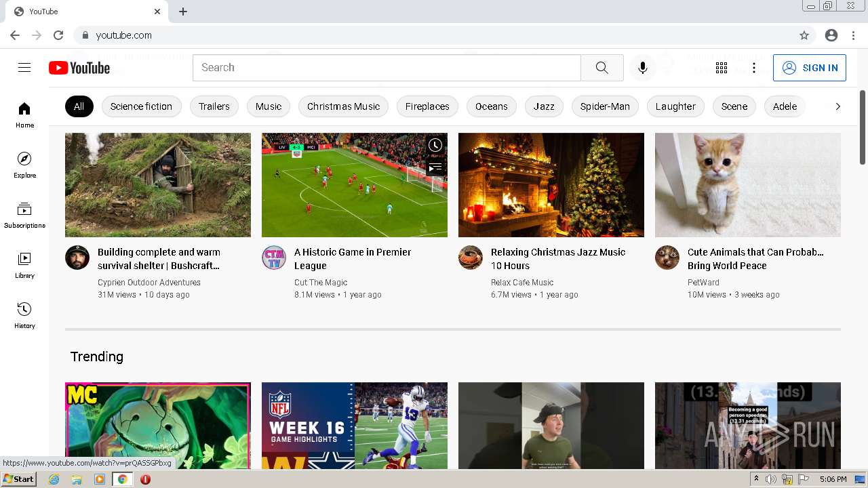
Task: Open Building complete survival shelter video title
Action: tap(159, 259)
